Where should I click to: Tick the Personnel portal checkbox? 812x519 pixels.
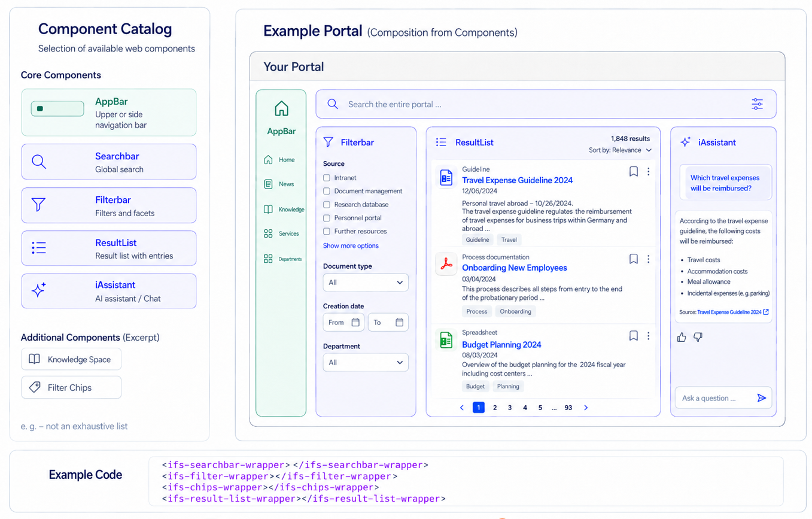[x=327, y=218]
